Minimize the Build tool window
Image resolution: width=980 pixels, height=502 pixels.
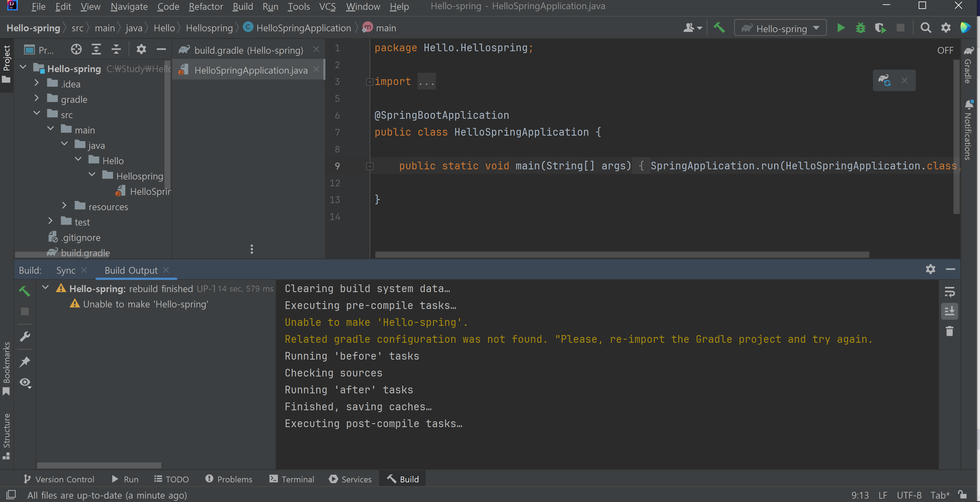click(950, 269)
